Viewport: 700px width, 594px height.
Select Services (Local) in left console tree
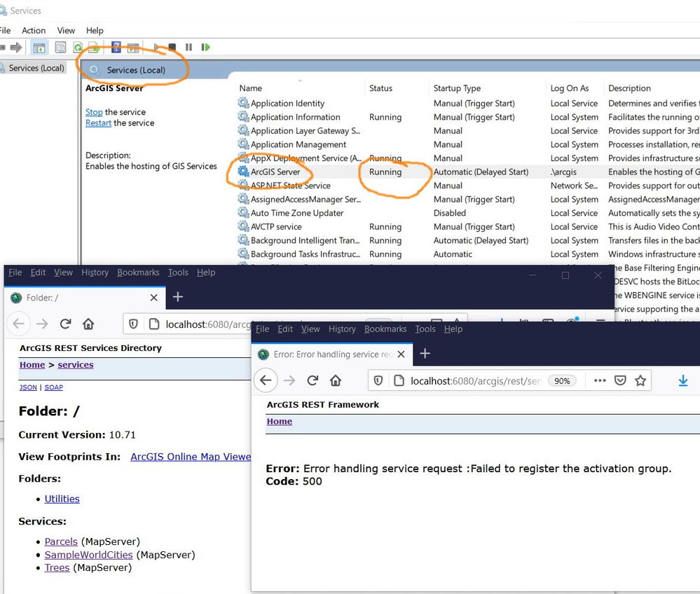click(36, 68)
